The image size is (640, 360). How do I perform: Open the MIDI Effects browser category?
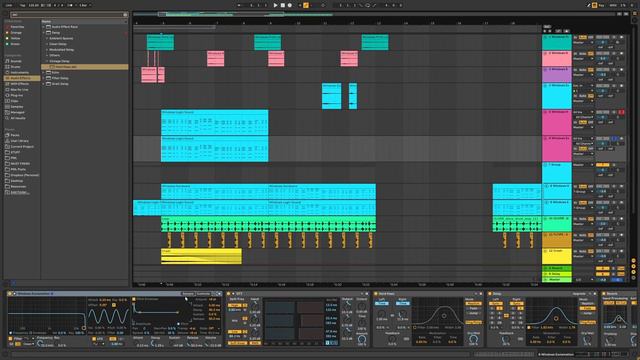[20, 84]
